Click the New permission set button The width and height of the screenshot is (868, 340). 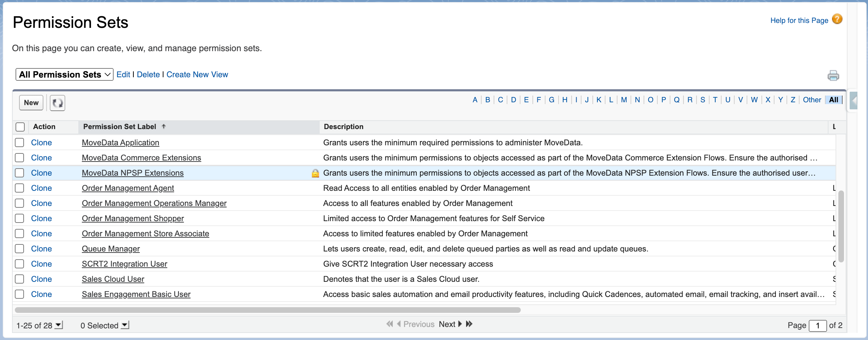pyautogui.click(x=31, y=103)
